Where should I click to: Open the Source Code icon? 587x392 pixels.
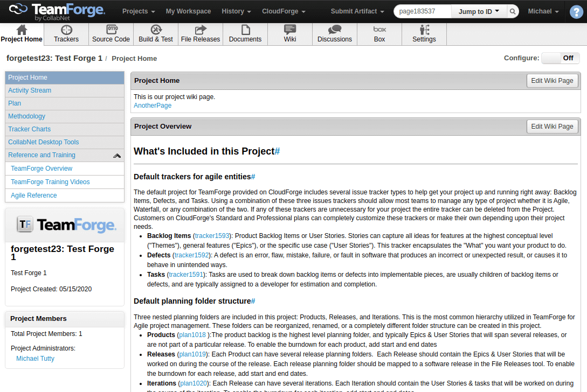tap(111, 30)
